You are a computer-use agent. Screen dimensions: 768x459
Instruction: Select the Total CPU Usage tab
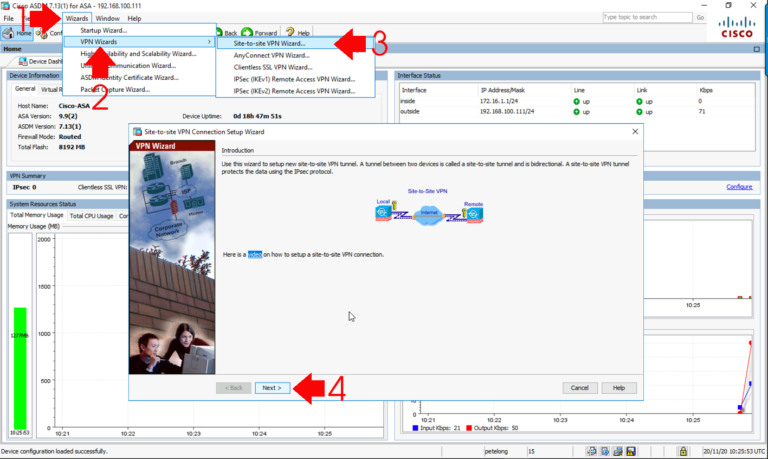[x=91, y=216]
